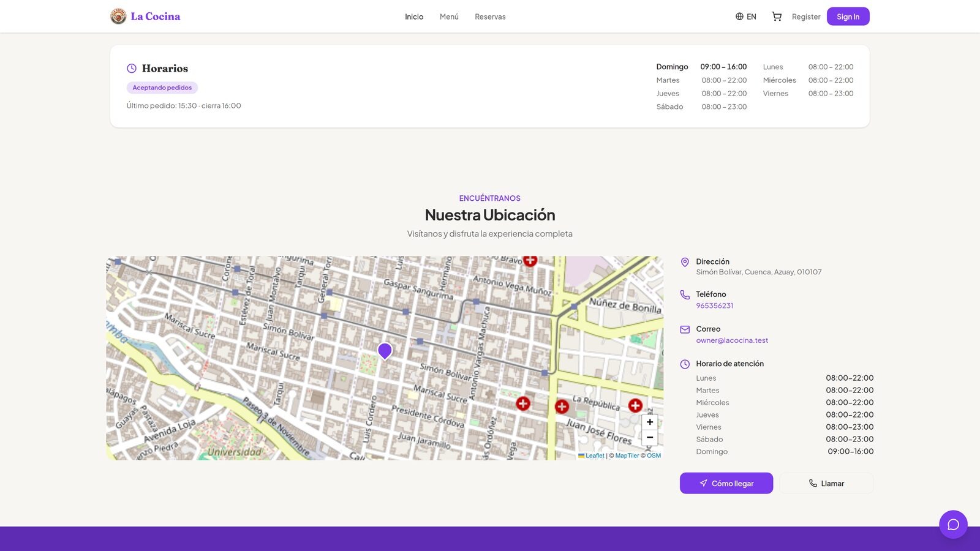Click the purple location pin on the map
This screenshot has height=551, width=980.
(x=385, y=351)
